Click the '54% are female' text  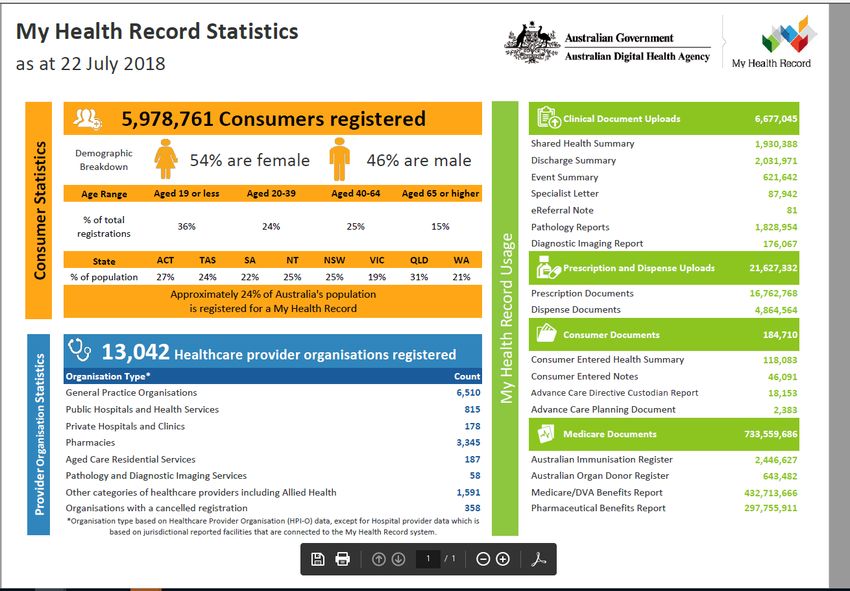250,160
